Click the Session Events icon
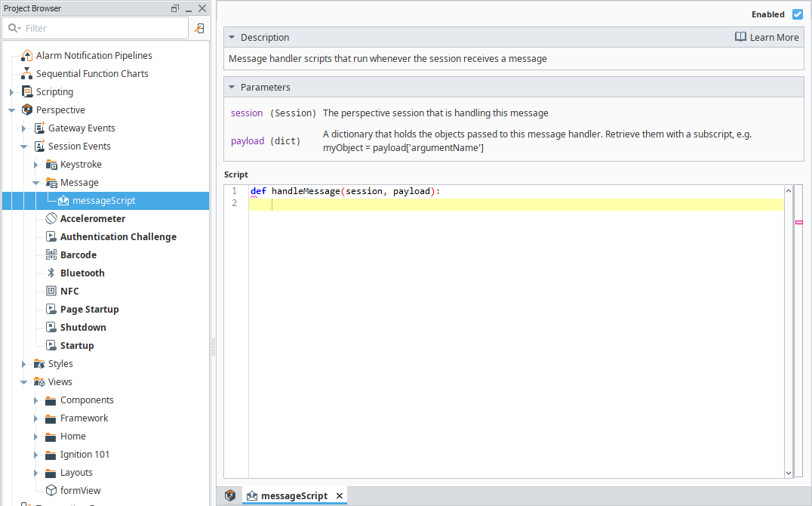The image size is (812, 506). 39,147
